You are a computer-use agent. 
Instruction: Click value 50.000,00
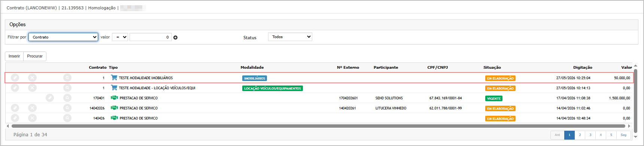tap(622, 78)
